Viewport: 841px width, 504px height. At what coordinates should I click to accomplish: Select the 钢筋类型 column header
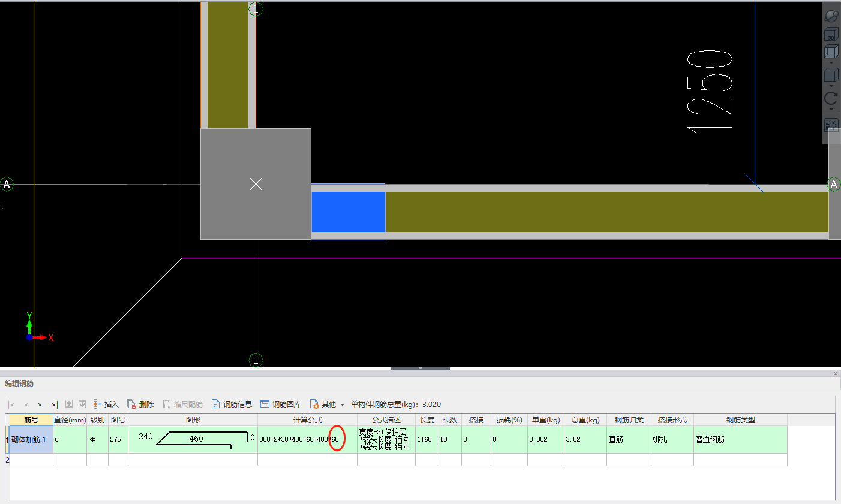point(740,420)
